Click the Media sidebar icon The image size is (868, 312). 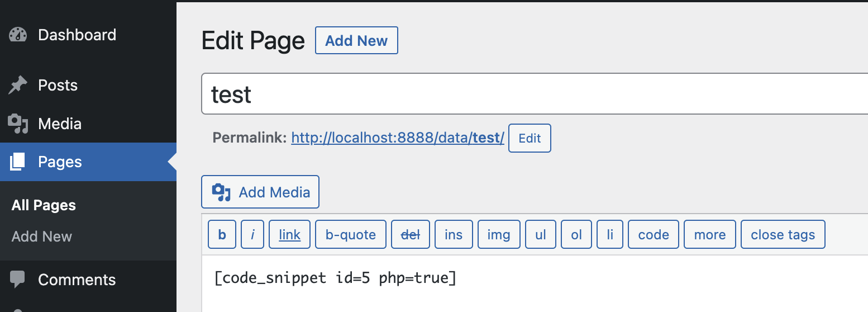click(18, 124)
